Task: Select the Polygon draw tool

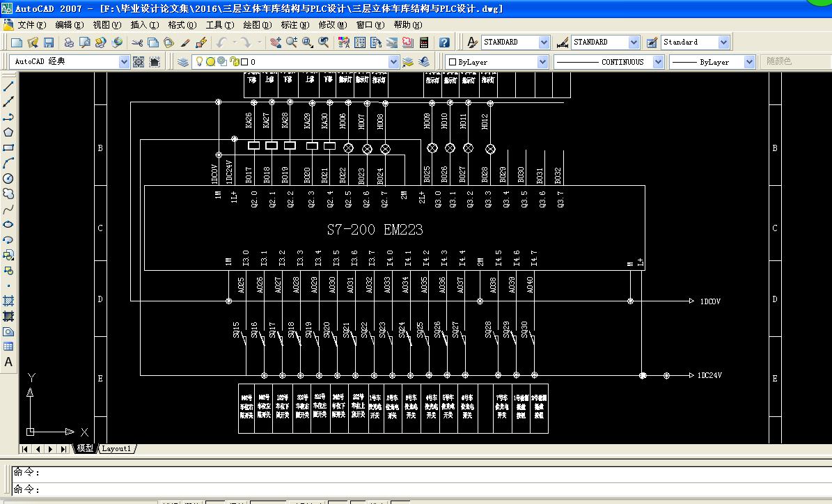Action: [8, 133]
